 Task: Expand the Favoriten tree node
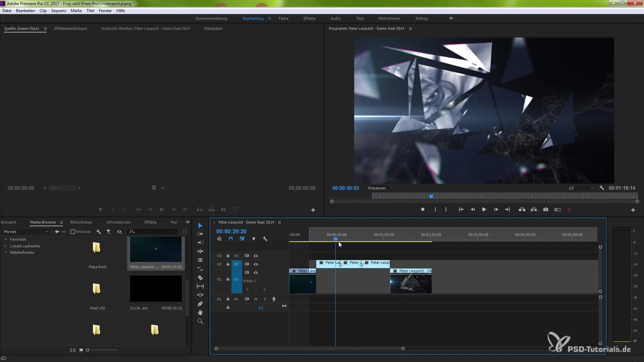click(6, 239)
